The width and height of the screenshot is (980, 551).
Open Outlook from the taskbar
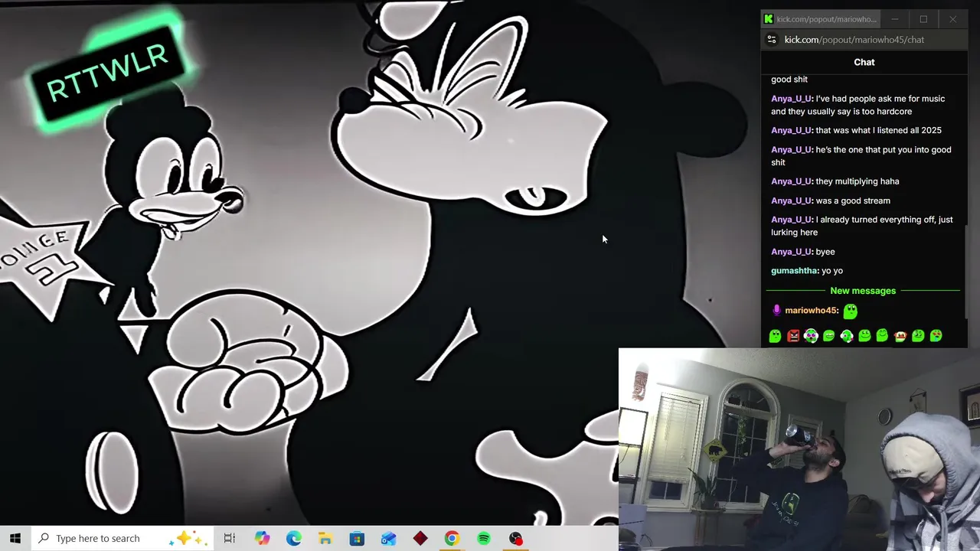pos(388,538)
